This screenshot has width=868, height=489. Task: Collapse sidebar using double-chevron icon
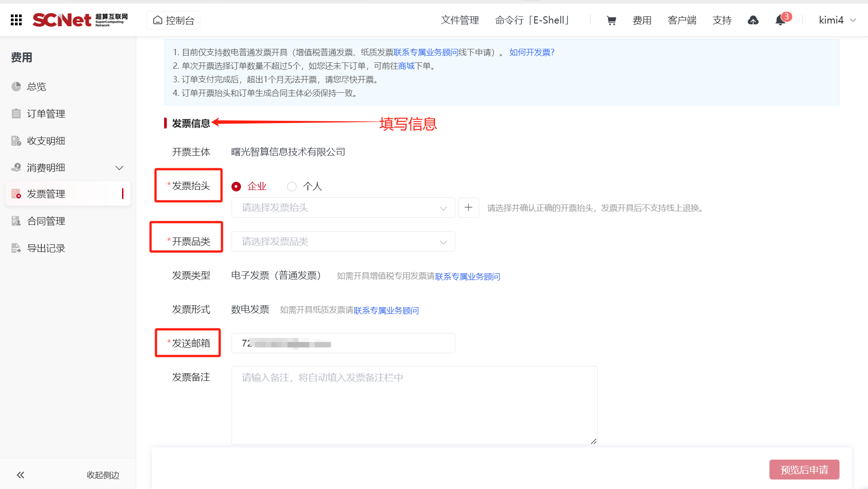tap(20, 475)
